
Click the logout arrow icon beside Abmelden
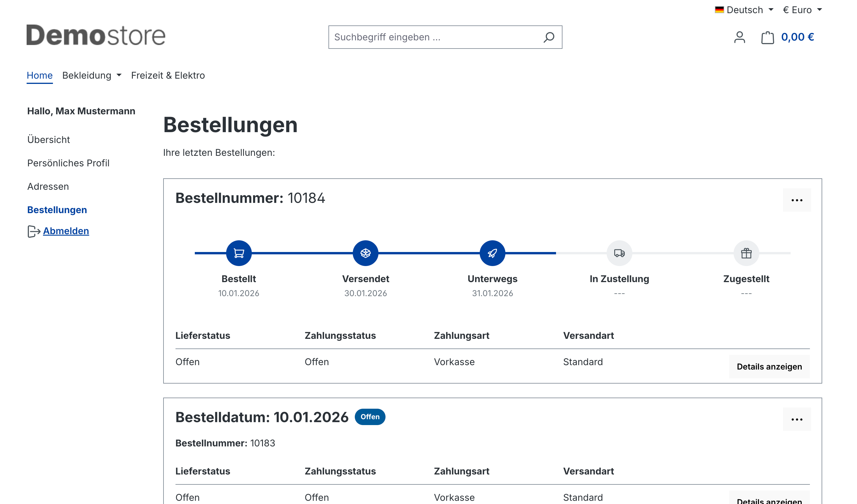click(34, 232)
